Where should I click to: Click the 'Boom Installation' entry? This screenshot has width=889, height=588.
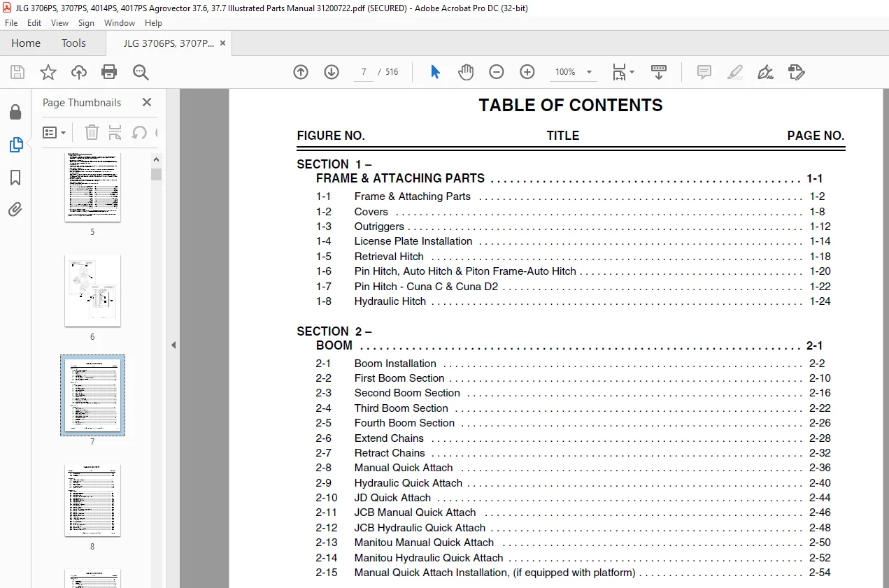pyautogui.click(x=395, y=364)
